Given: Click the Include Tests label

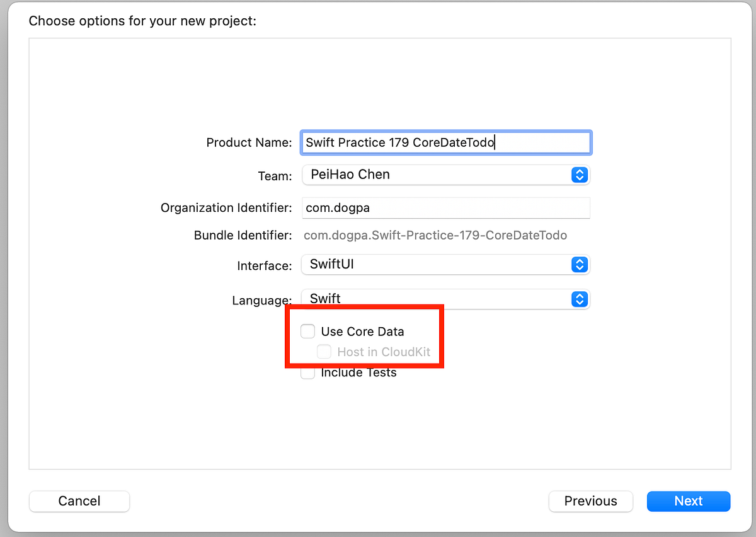Looking at the screenshot, I should pos(359,372).
